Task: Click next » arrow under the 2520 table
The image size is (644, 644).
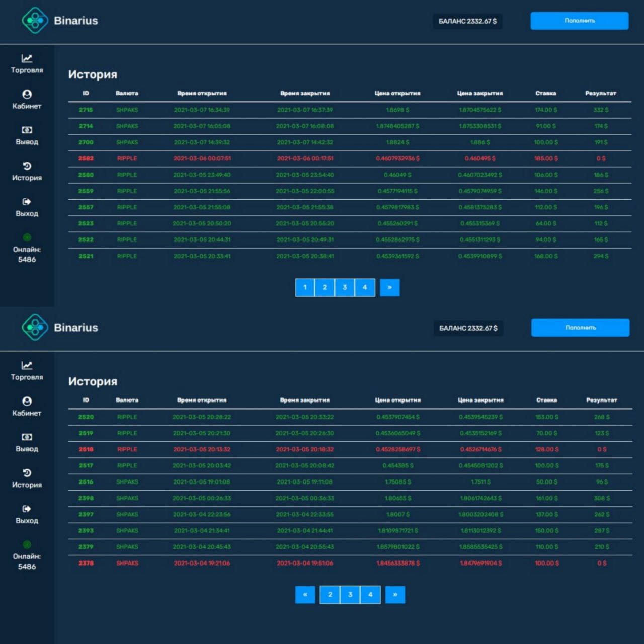Action: click(x=395, y=594)
